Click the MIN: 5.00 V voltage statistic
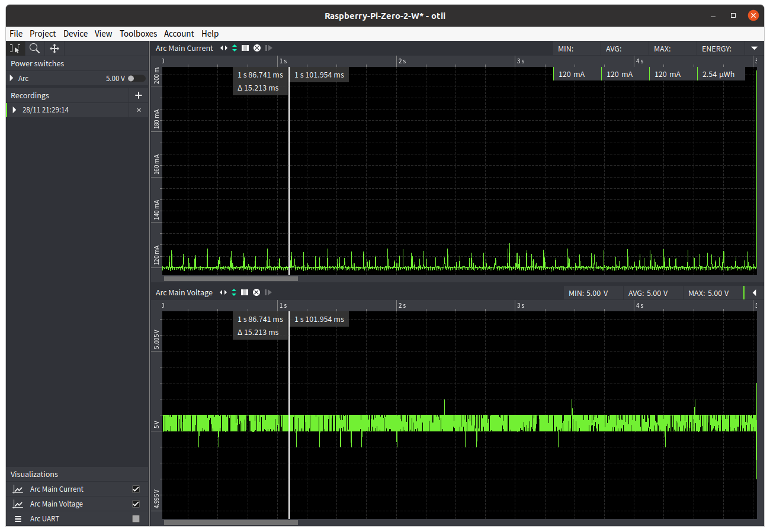The image size is (770, 532). [588, 293]
